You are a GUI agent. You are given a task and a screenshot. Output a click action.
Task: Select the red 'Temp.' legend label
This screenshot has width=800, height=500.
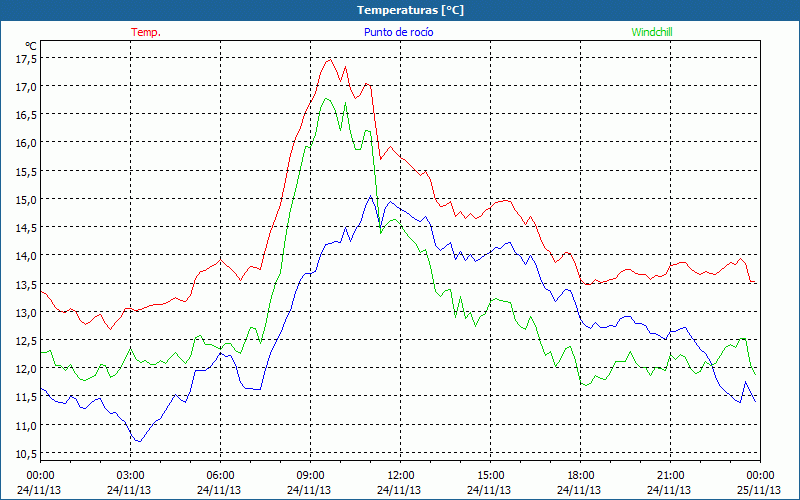146,32
